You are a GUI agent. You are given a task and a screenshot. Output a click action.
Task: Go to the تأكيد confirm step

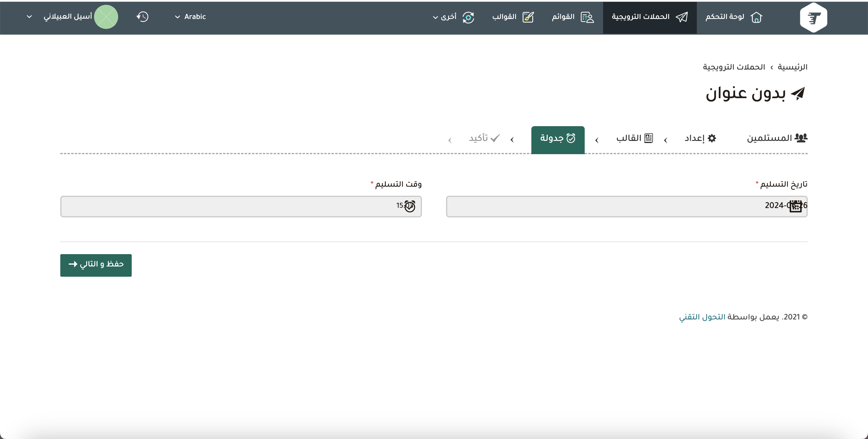coord(484,138)
